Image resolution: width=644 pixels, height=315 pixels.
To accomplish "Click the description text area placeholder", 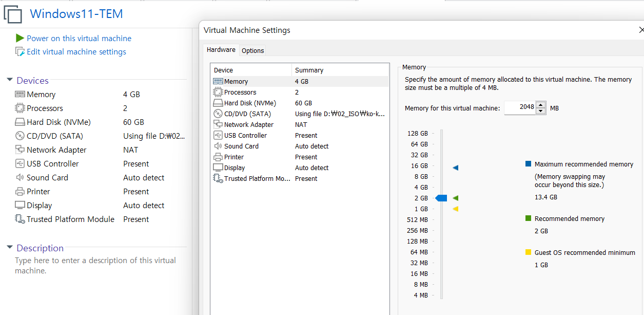I will 95,265.
